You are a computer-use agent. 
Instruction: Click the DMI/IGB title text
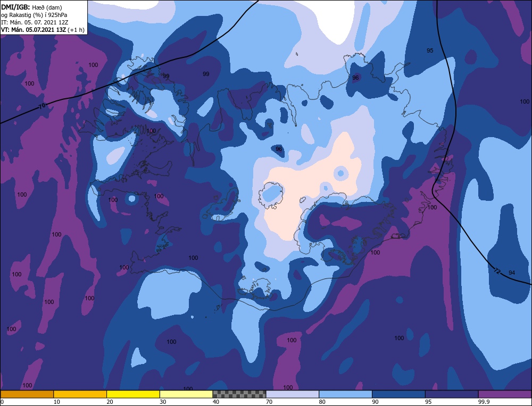point(15,6)
